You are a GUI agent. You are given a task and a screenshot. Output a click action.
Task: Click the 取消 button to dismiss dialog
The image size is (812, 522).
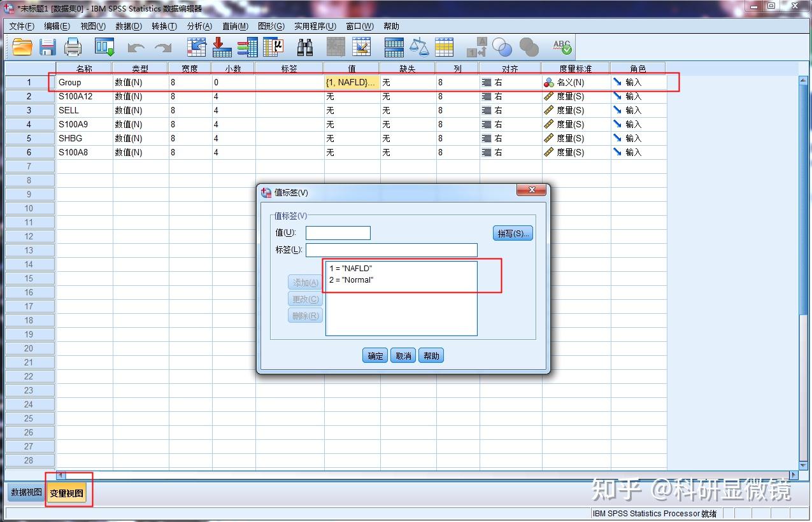pyautogui.click(x=402, y=355)
